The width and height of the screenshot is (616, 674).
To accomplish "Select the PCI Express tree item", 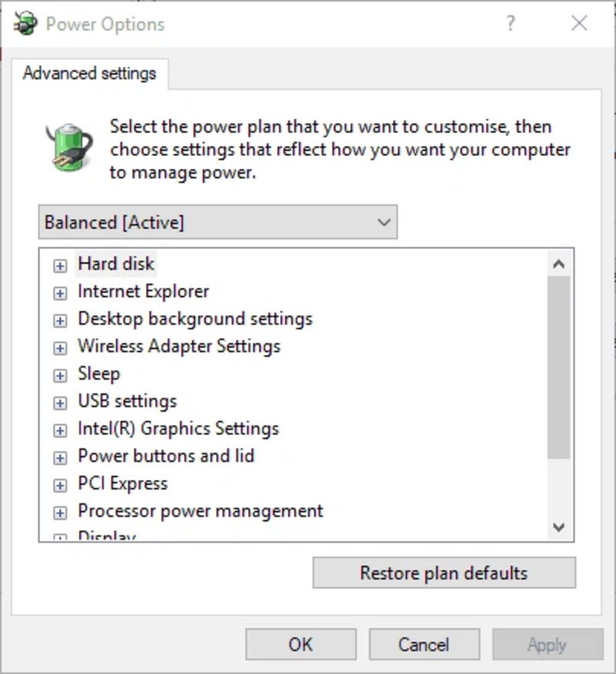I will tap(122, 484).
